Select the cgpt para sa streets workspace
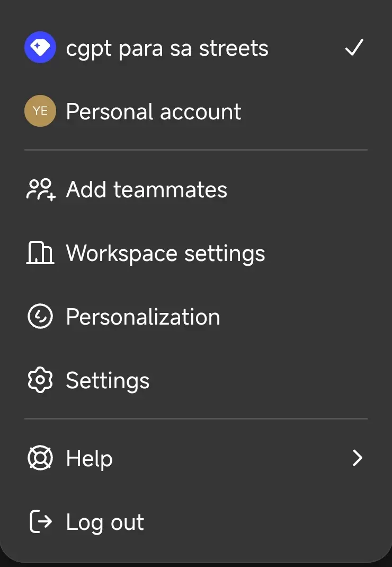This screenshot has height=567, width=392. point(196,47)
